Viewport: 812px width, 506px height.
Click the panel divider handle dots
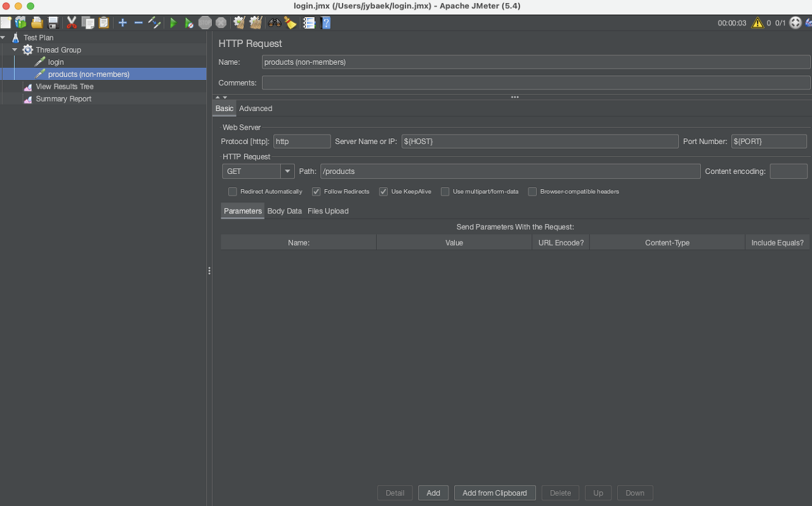click(209, 271)
